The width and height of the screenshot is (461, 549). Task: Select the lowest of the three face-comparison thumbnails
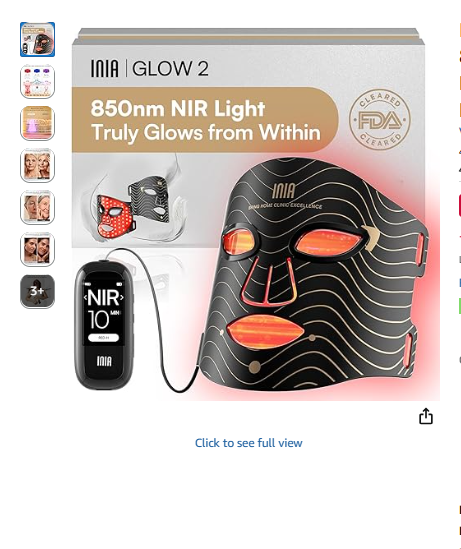(x=37, y=250)
